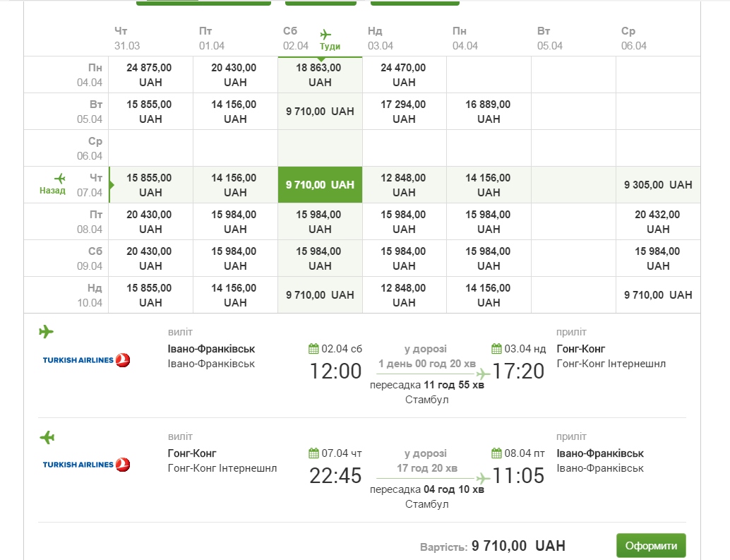Click the green plane icon above the outbound flight
This screenshot has height=560, width=730.
tap(47, 332)
